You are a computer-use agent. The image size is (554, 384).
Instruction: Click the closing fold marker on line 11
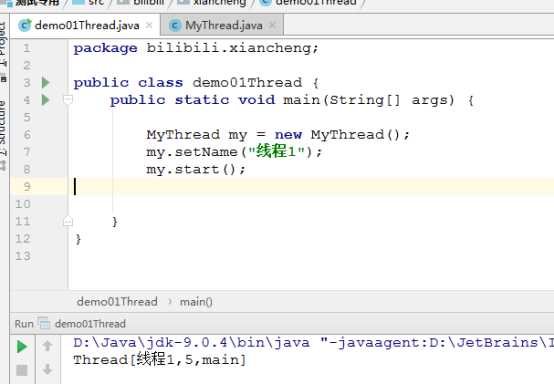67,221
